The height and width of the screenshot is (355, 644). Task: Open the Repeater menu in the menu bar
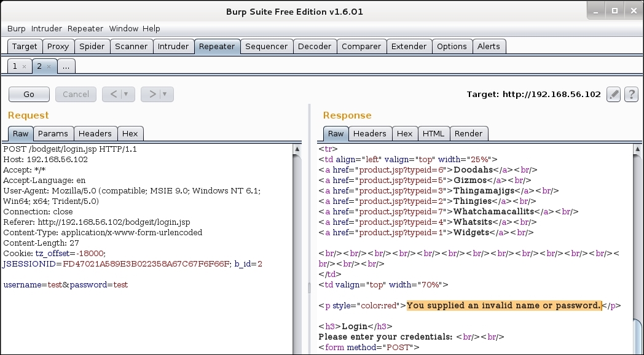coord(85,29)
